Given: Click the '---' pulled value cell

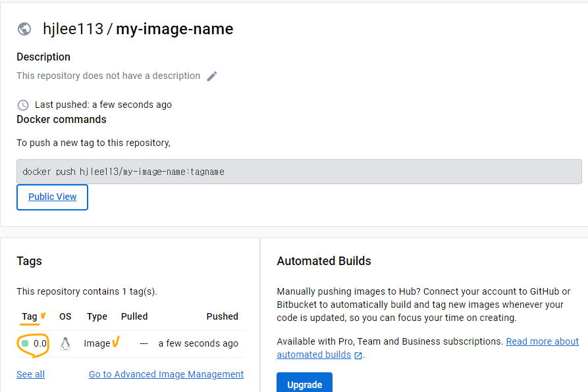Looking at the screenshot, I should (144, 344).
